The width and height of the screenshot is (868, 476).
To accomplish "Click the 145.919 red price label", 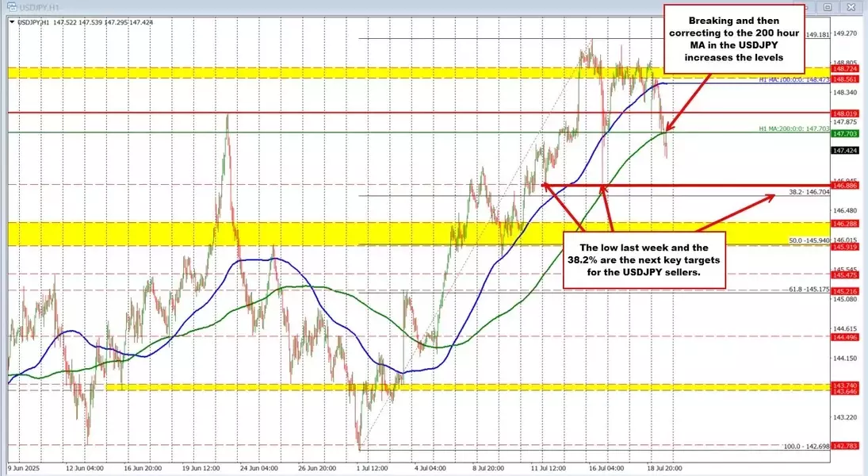I will pos(845,247).
